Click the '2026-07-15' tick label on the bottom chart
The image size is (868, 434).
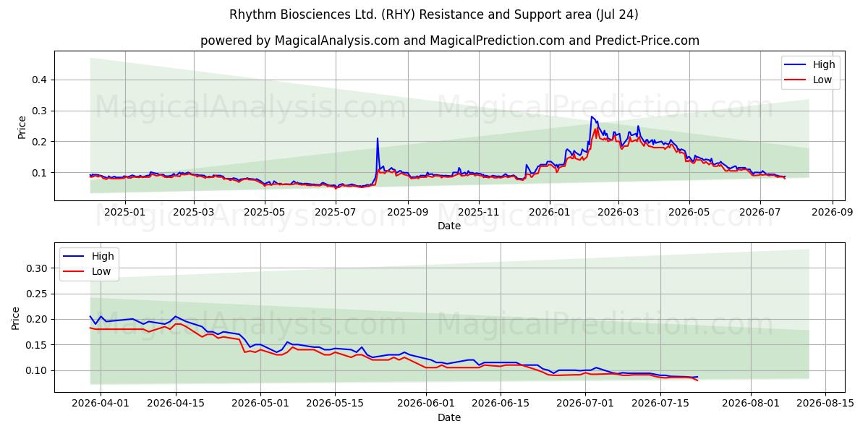(662, 404)
